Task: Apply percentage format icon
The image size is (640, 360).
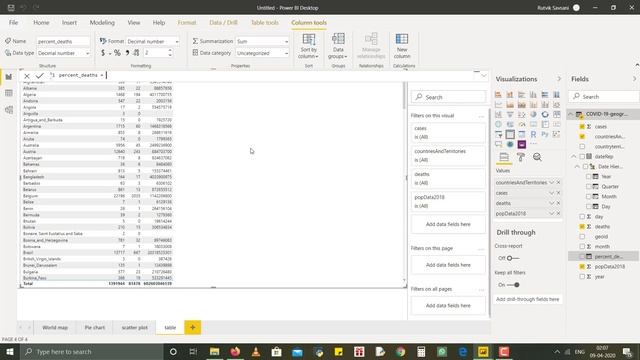Action: pyautogui.click(x=117, y=53)
